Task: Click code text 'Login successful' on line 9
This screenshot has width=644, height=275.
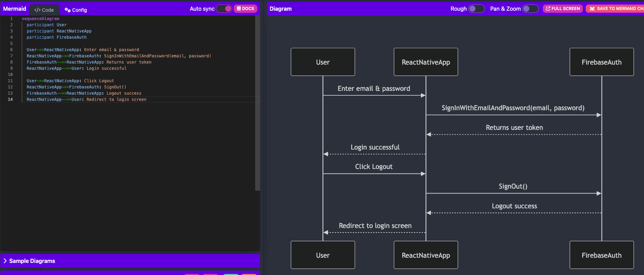Action: [x=106, y=68]
